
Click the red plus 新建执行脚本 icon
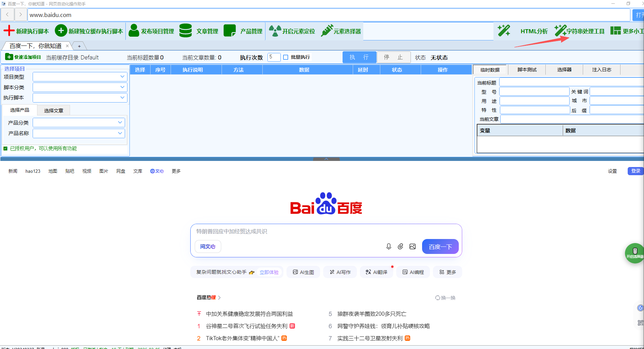pos(9,31)
